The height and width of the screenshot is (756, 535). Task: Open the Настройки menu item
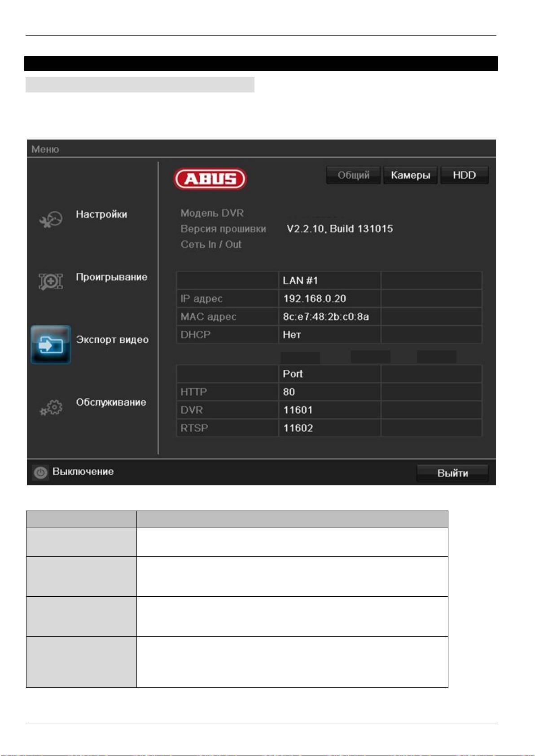pyautogui.click(x=101, y=214)
